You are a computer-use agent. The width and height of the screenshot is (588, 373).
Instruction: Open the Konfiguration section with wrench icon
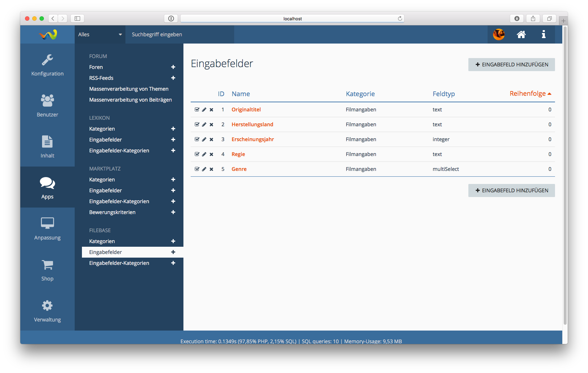47,65
